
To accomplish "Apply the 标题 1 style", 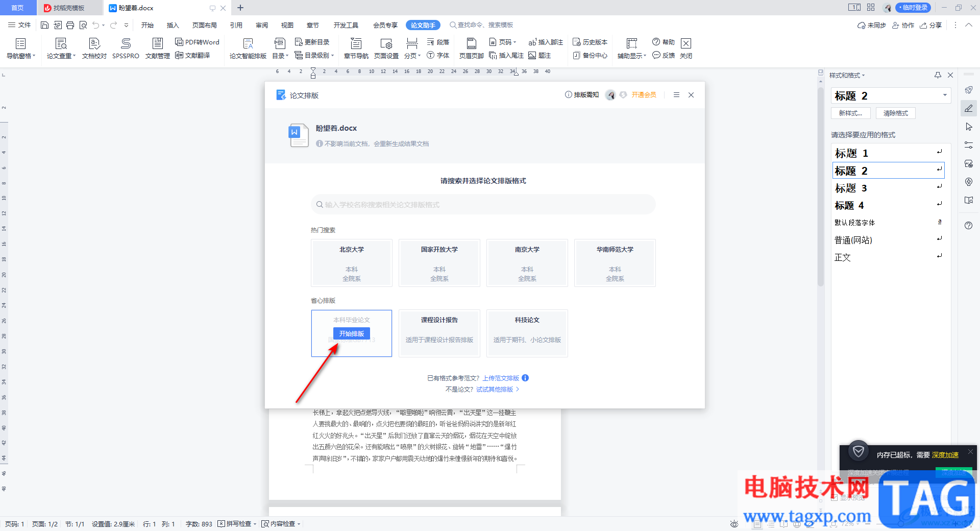I will [x=888, y=153].
